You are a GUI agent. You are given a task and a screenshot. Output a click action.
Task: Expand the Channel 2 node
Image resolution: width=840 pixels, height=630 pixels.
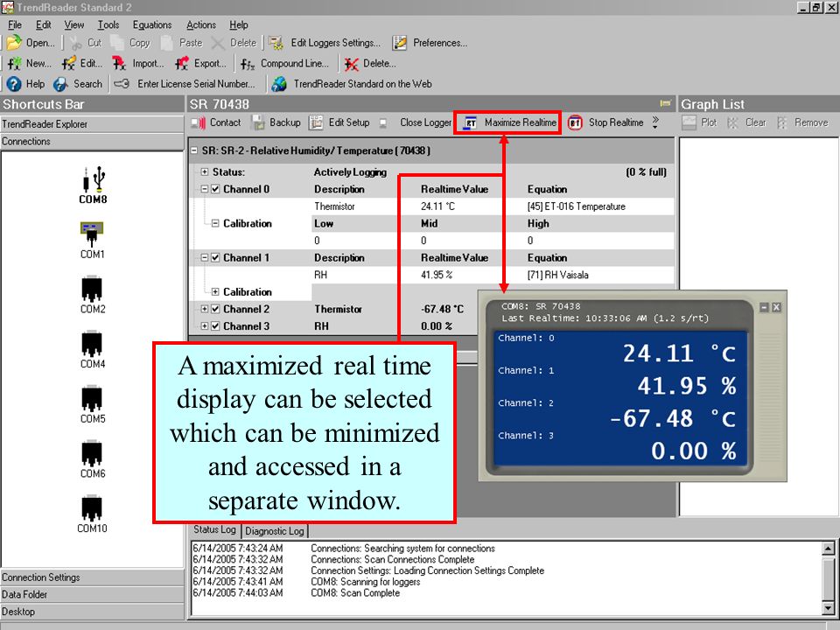[x=205, y=309]
